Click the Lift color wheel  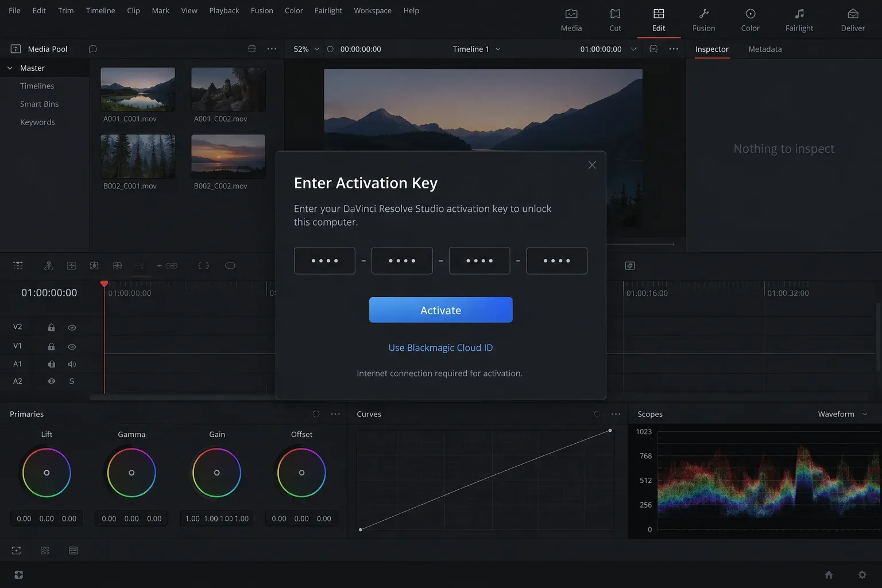click(47, 473)
